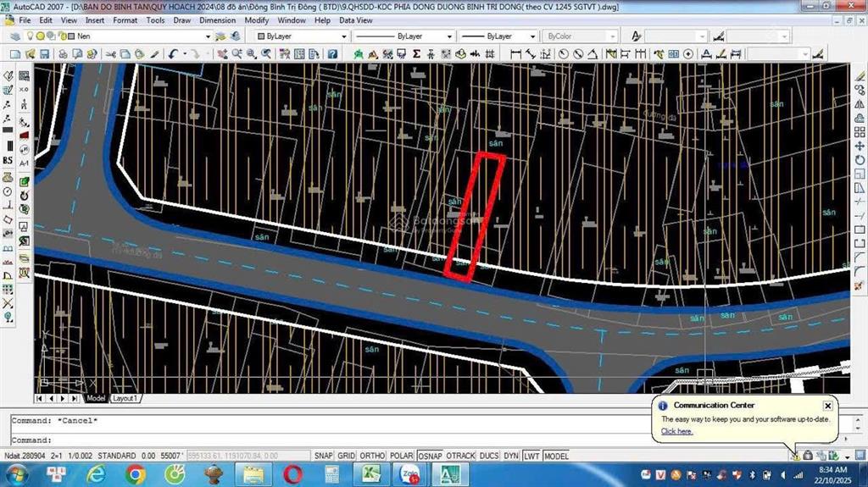Enable GRID display in status bar
Image resolution: width=868 pixels, height=487 pixels.
click(346, 456)
